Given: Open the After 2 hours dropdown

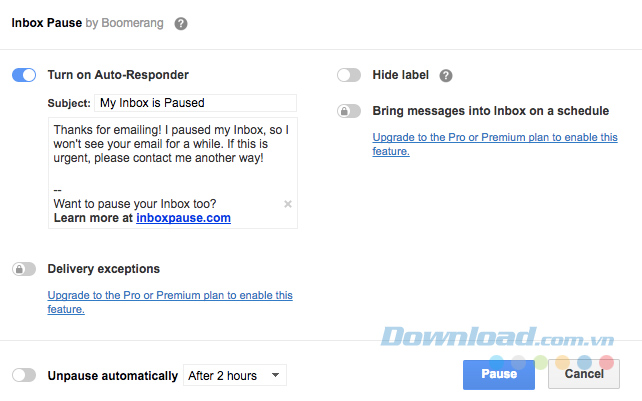Looking at the screenshot, I should pos(236,376).
